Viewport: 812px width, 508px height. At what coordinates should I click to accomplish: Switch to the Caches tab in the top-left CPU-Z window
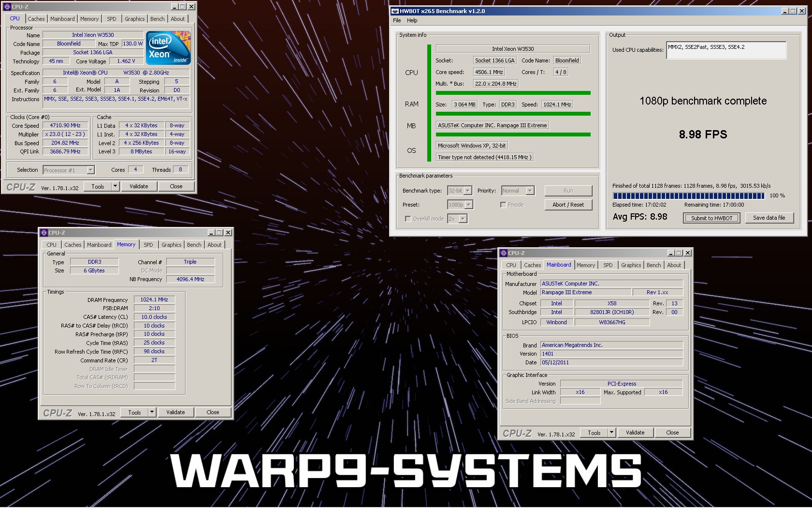coord(36,19)
